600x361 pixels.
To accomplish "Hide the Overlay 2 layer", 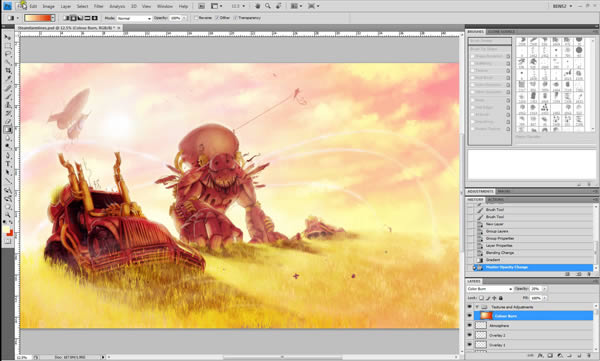I will pos(470,335).
